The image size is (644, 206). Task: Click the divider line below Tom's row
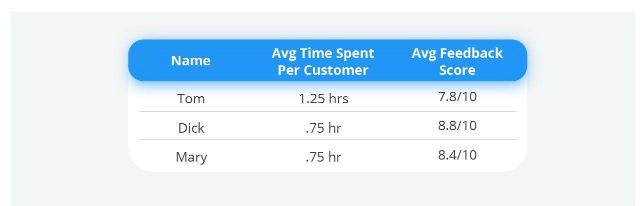tap(328, 111)
